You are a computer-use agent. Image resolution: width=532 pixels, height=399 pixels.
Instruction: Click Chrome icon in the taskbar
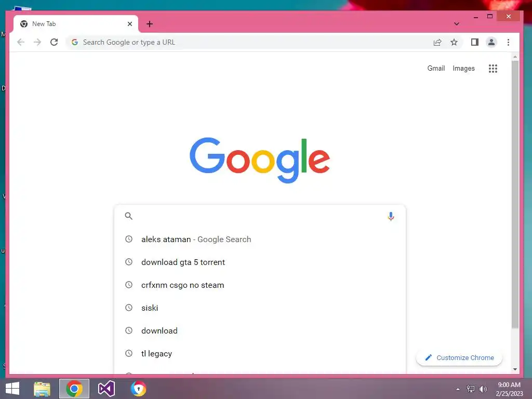click(x=74, y=389)
